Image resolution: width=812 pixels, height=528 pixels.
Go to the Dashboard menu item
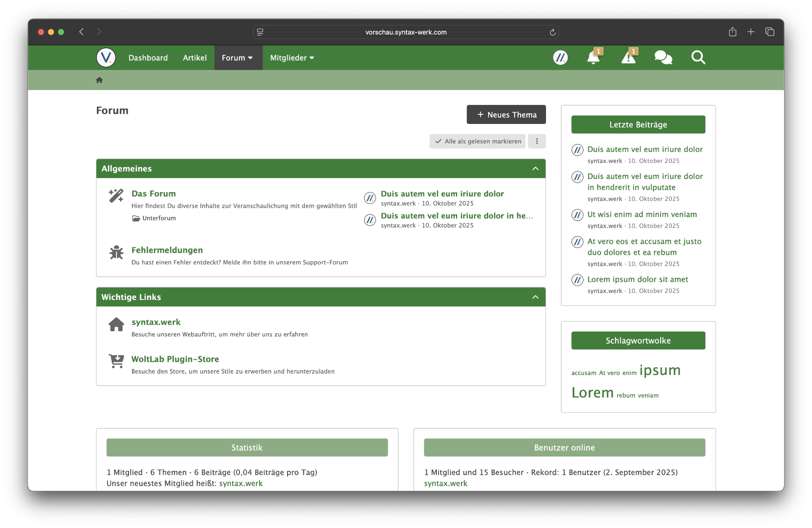pos(148,58)
